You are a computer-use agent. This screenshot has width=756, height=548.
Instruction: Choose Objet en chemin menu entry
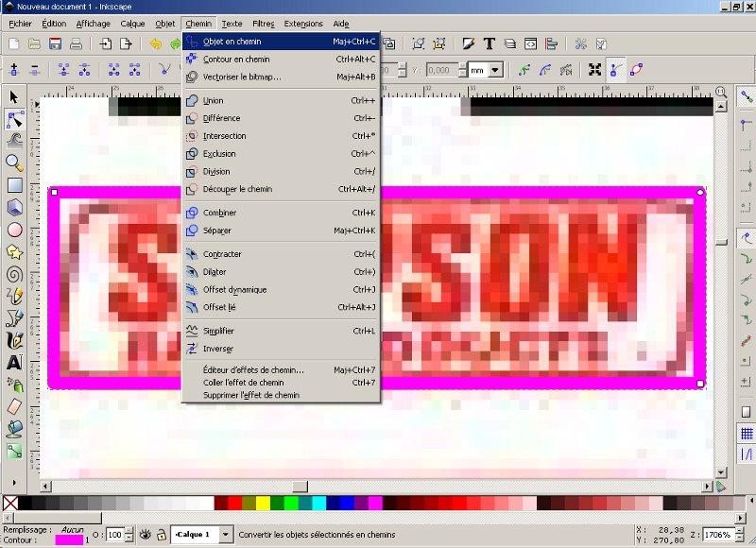tap(281, 42)
